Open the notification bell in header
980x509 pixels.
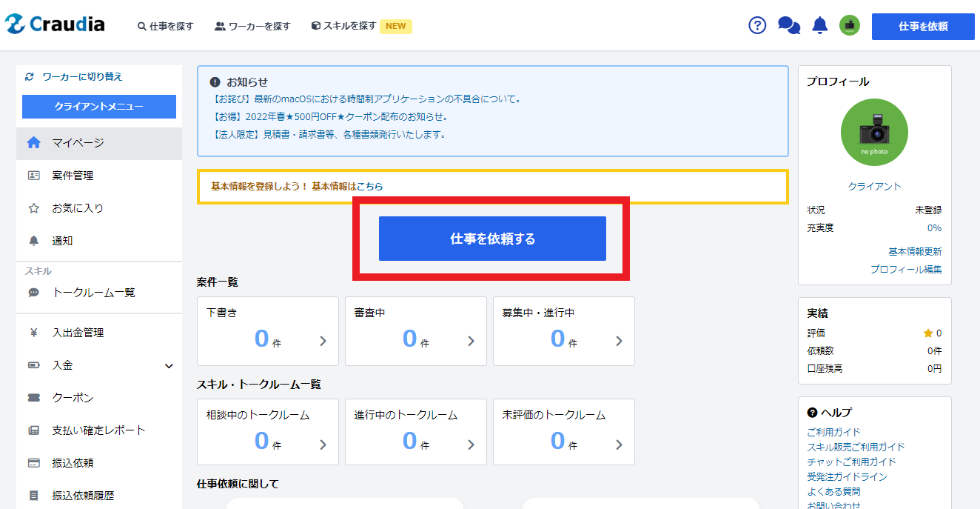click(x=819, y=26)
